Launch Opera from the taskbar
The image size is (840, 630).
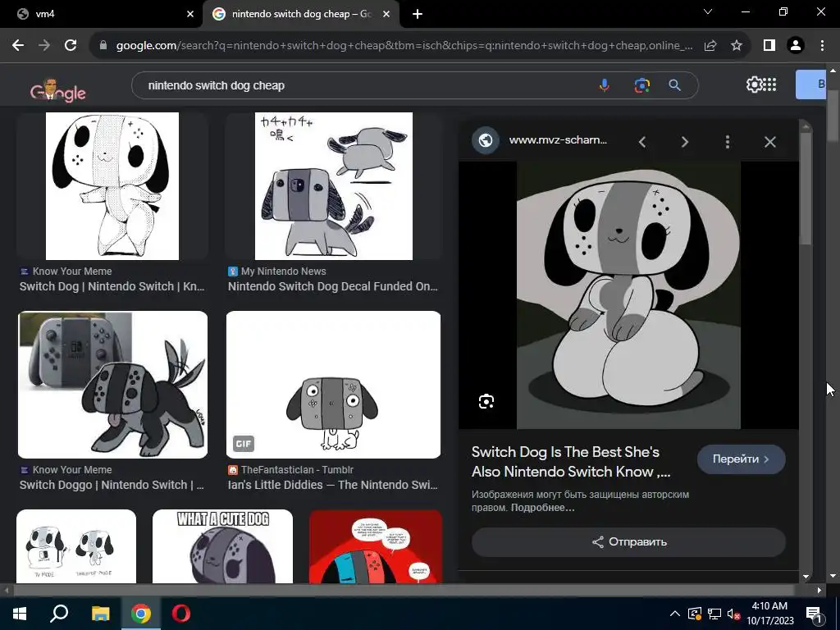[181, 614]
